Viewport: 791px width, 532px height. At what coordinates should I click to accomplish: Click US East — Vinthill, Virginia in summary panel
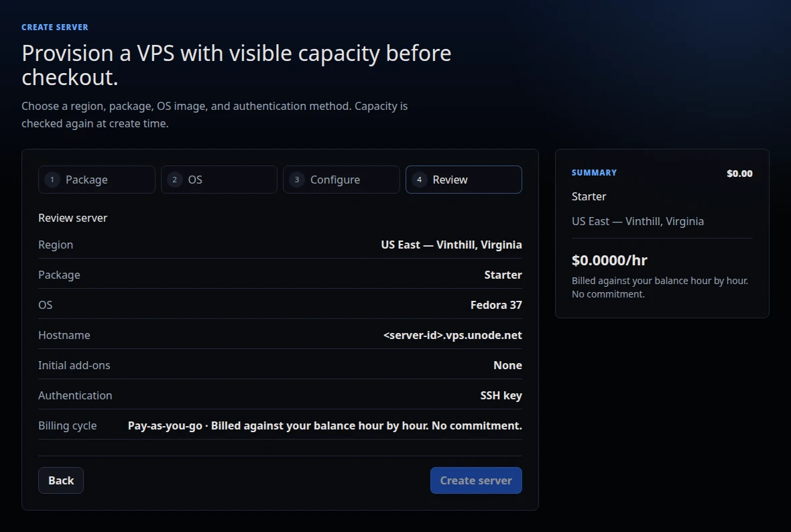637,221
